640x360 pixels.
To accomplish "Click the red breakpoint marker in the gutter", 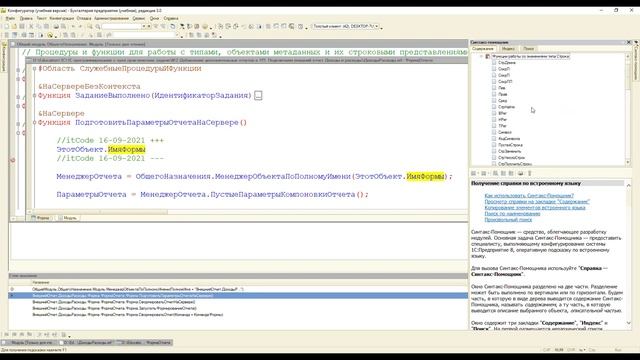I will [13, 160].
